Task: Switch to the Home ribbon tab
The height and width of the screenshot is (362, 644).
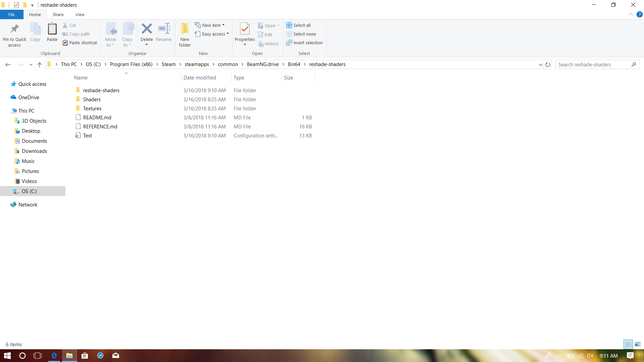Action: click(x=35, y=14)
